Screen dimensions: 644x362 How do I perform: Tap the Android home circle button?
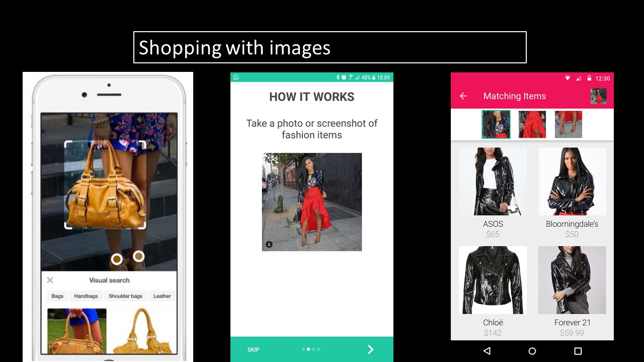(x=532, y=351)
